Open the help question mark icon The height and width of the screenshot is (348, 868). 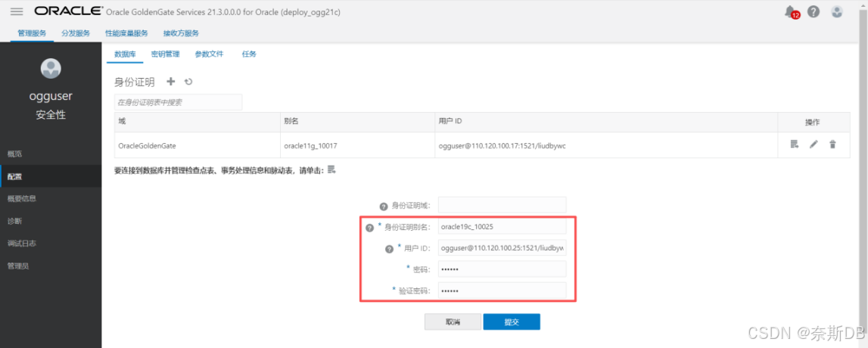point(814,11)
